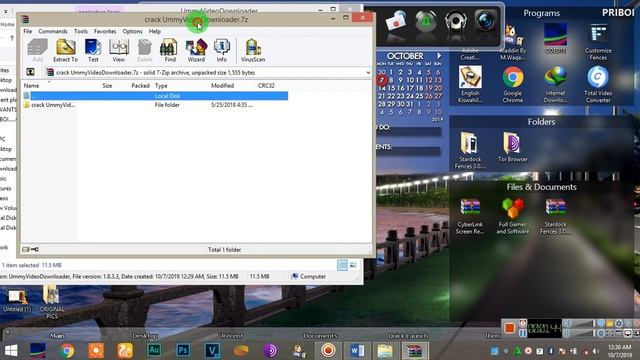Open Full Games and Software icon

[513, 217]
